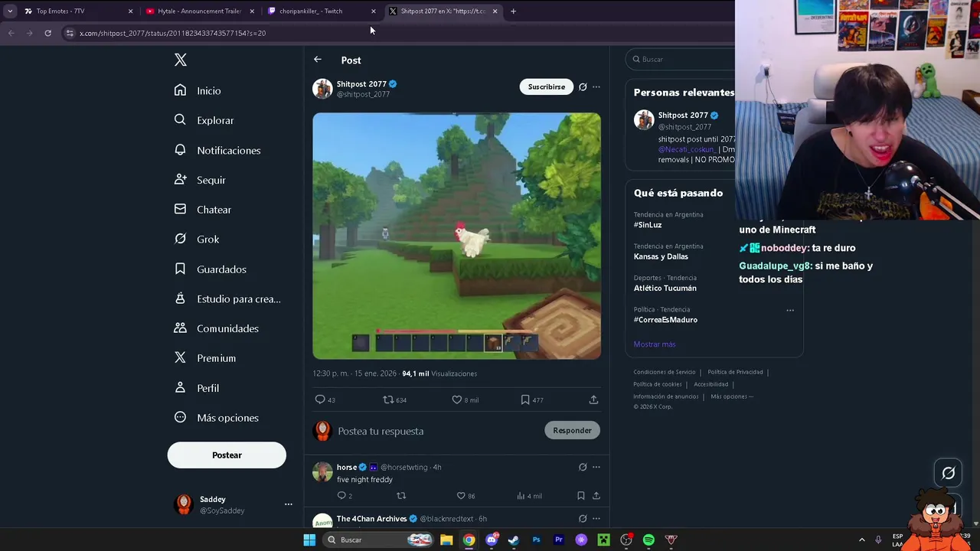The height and width of the screenshot is (551, 980).
Task: Reply to horse's comment
Action: point(341,495)
